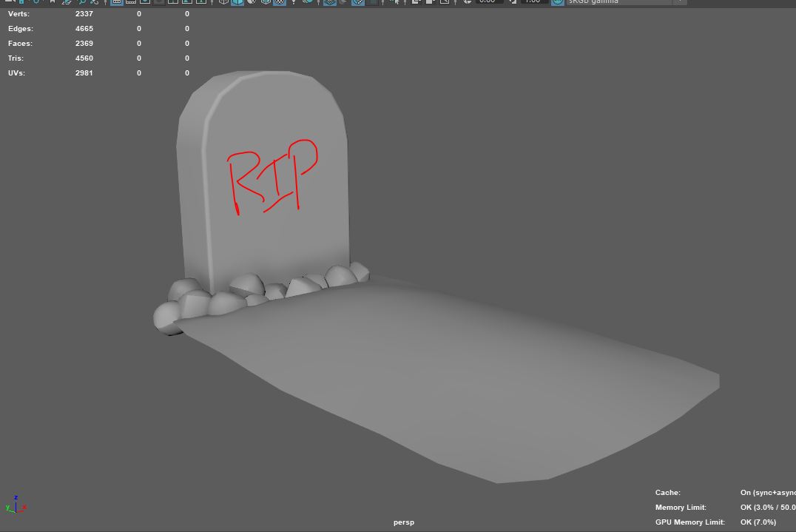Click the persp camera name label
The height and width of the screenshot is (532, 796).
pyautogui.click(x=404, y=522)
